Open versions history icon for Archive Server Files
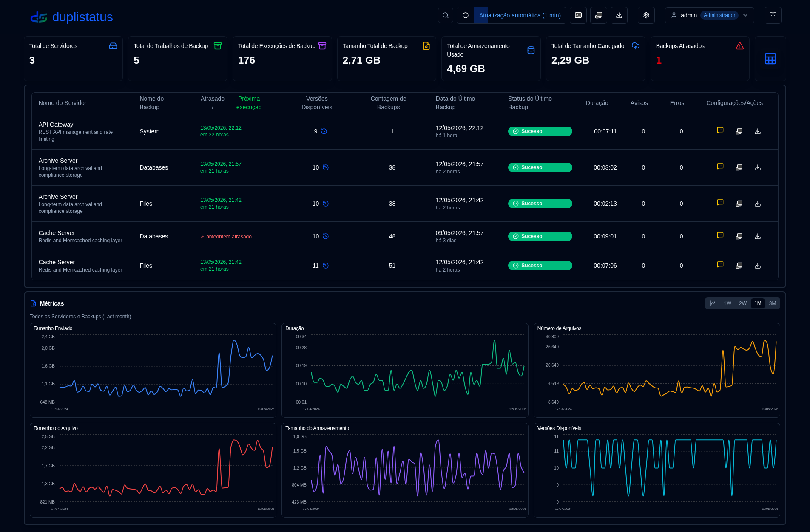 tap(326, 204)
